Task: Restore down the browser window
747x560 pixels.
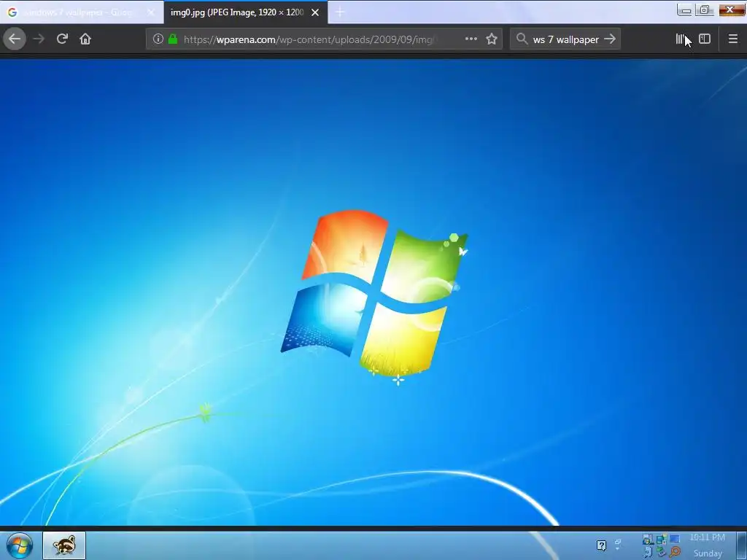Action: pyautogui.click(x=705, y=10)
